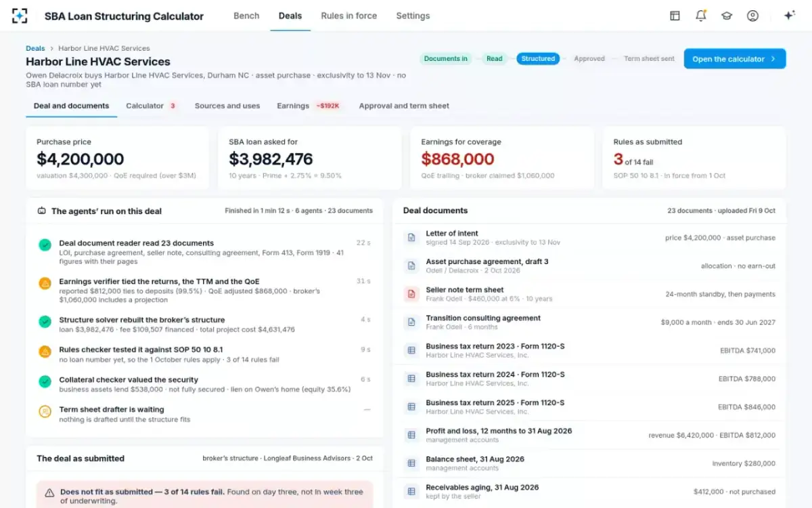Select Term sheet drafter is waiting row
This screenshot has height=508, width=812.
pyautogui.click(x=204, y=414)
